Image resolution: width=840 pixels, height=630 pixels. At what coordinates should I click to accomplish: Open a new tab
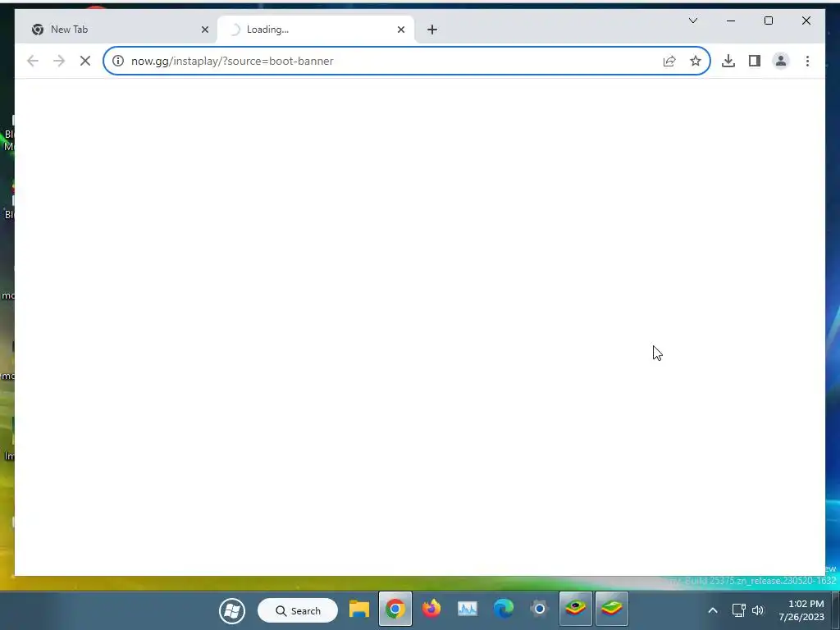tap(432, 30)
